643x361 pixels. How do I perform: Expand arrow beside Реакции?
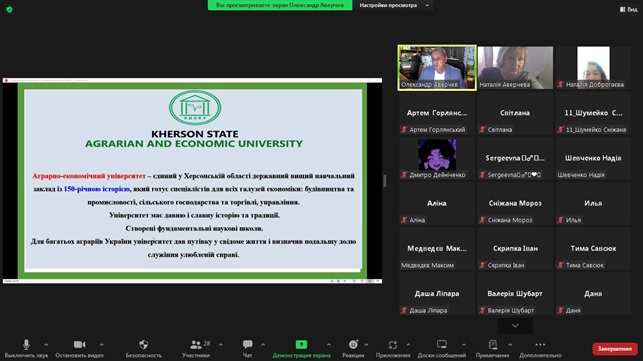point(366,345)
